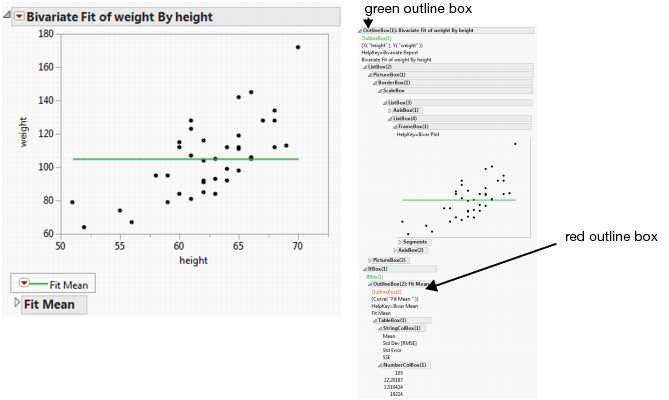Expand the PictureBox(2) tree node
The width and height of the screenshot is (669, 400).
pos(367,260)
